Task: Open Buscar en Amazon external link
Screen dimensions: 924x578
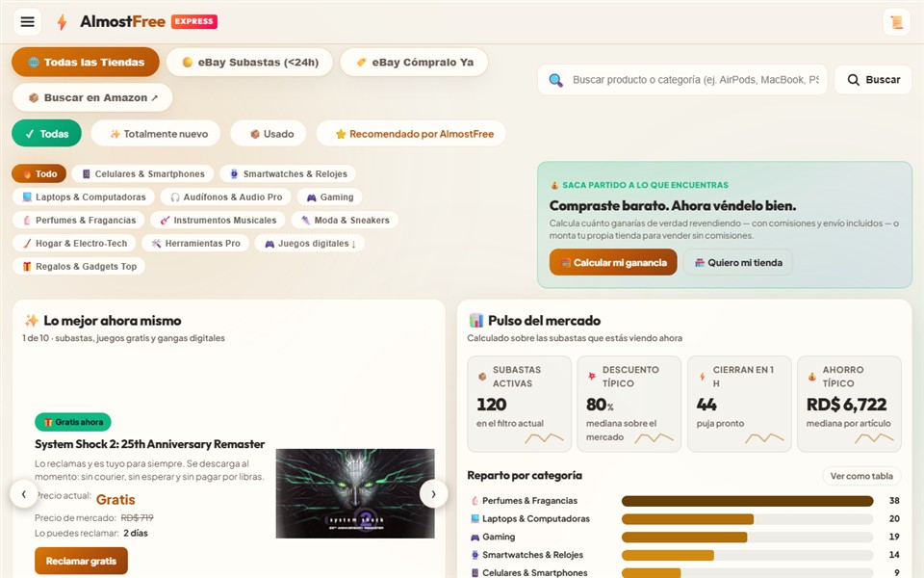Action: pyautogui.click(x=92, y=97)
